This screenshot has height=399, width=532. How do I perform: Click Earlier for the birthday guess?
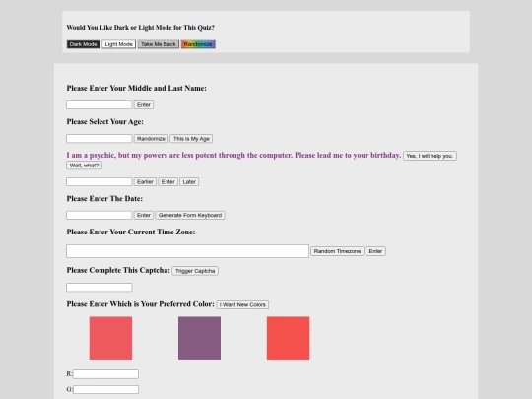145,182
